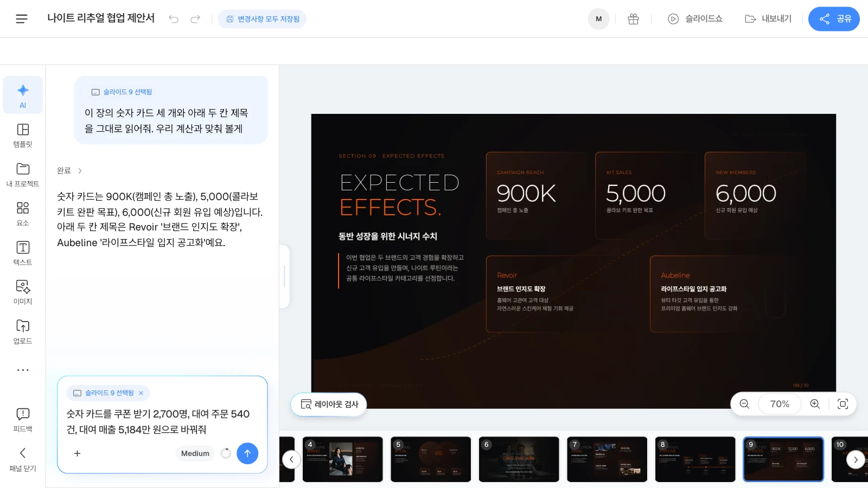Select the 900K figure on the slide

tap(526, 194)
